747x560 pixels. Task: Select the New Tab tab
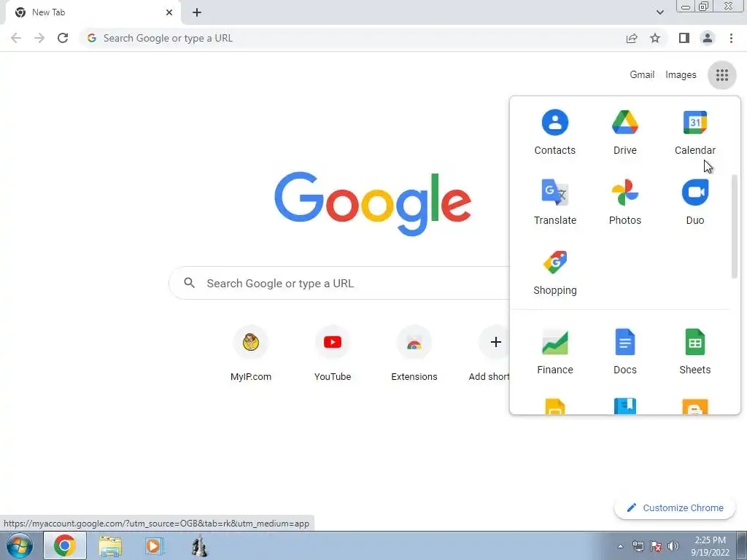(93, 13)
